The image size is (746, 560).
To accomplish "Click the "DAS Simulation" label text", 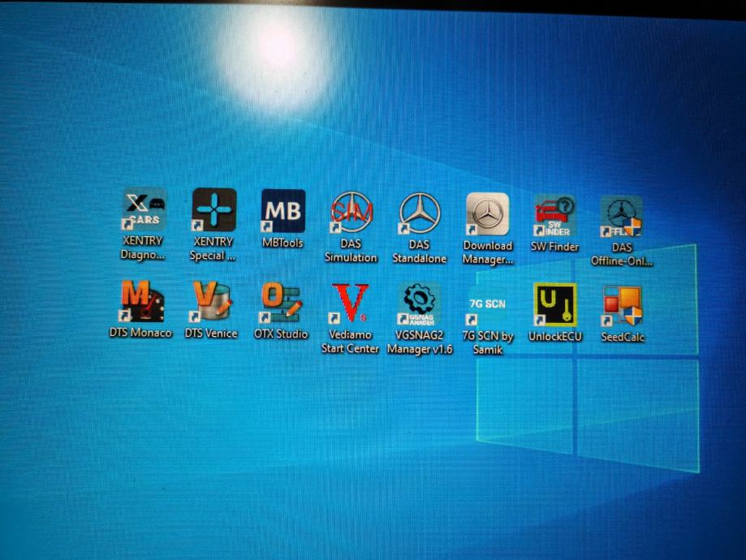I will click(x=351, y=251).
